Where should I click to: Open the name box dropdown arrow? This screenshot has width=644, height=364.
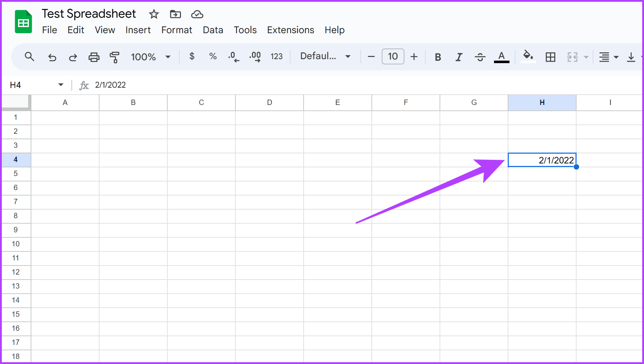click(61, 84)
